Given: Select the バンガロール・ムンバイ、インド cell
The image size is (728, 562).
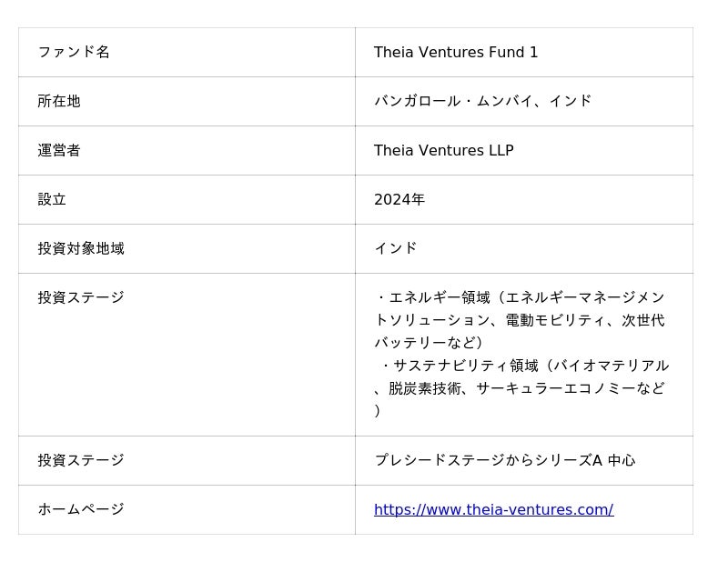Looking at the screenshot, I should (482, 101).
